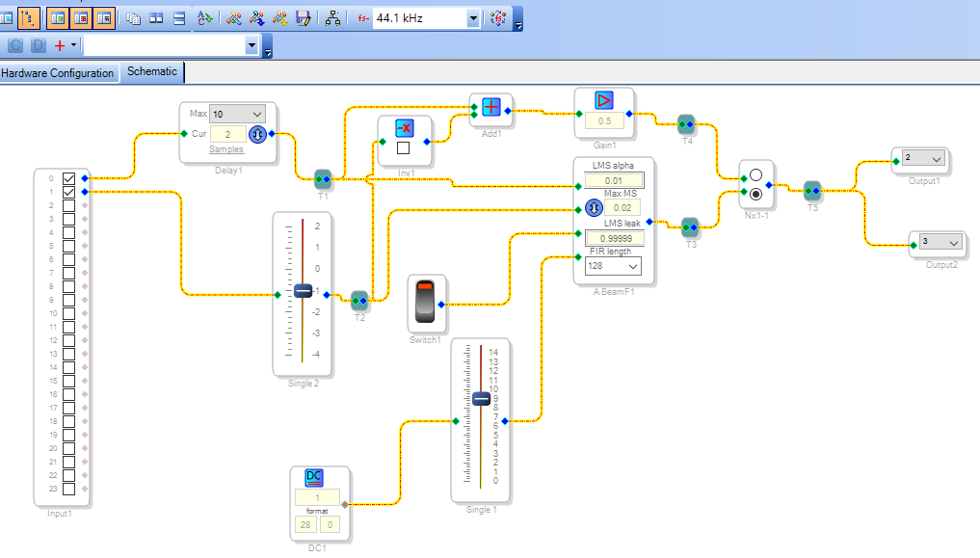Click the LMS alpha value field
Image resolution: width=980 pixels, height=558 pixels.
(x=614, y=180)
